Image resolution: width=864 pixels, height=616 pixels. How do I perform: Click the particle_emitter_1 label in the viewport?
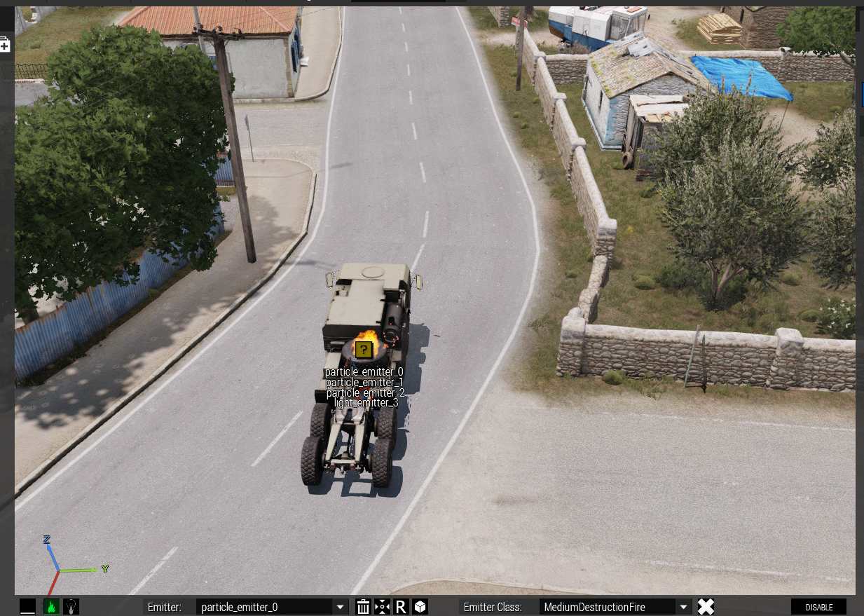(x=364, y=383)
